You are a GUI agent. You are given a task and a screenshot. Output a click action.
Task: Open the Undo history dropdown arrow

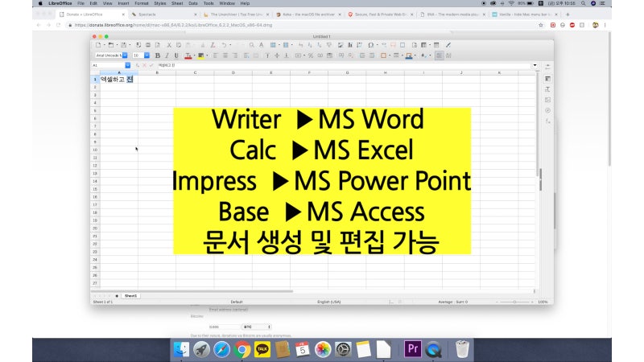230,45
